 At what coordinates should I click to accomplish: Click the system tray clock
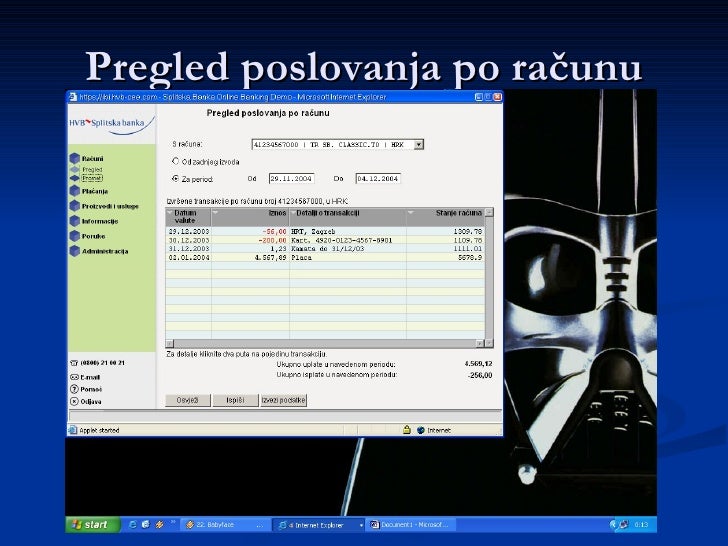[x=641, y=525]
